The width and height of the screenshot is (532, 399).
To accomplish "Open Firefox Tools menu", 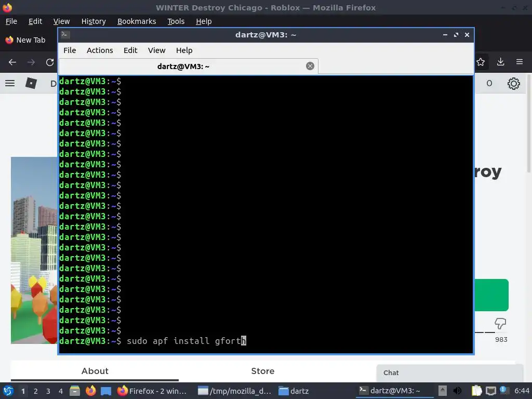I will [176, 21].
